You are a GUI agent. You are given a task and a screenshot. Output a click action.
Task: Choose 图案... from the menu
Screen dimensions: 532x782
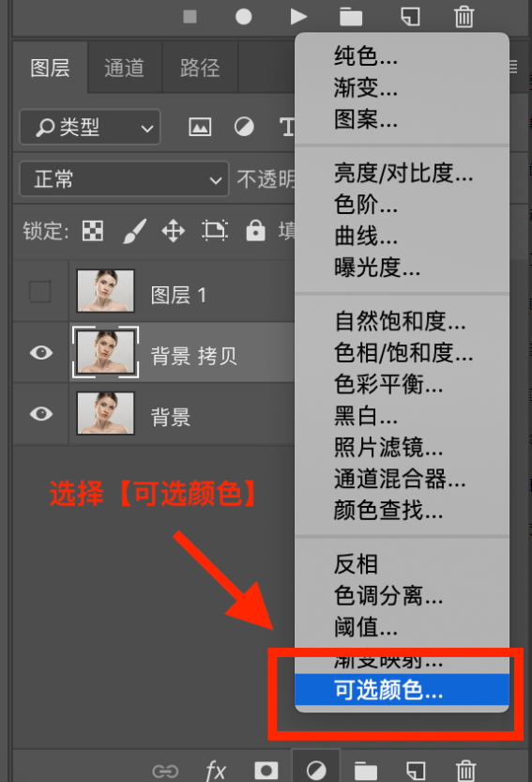point(402,119)
